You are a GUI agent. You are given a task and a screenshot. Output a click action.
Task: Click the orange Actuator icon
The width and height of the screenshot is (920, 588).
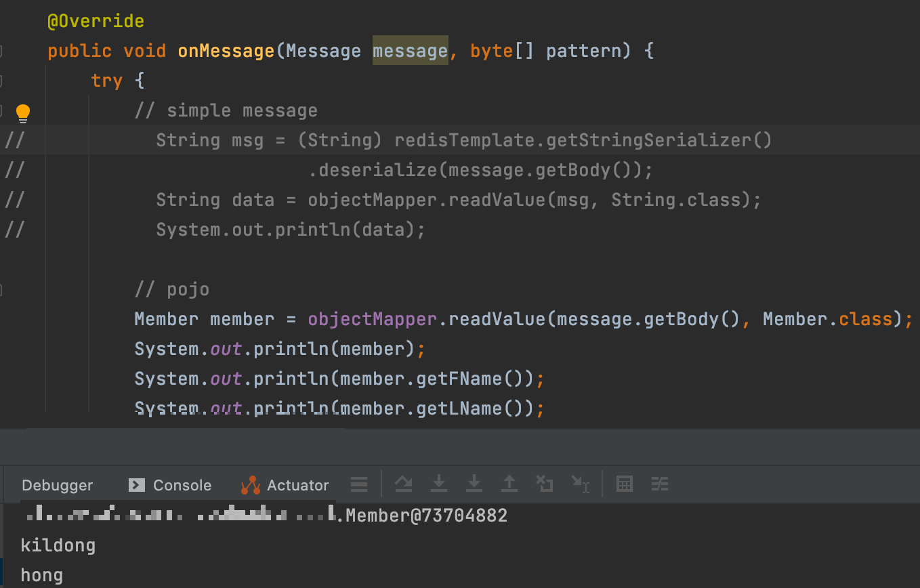point(250,484)
